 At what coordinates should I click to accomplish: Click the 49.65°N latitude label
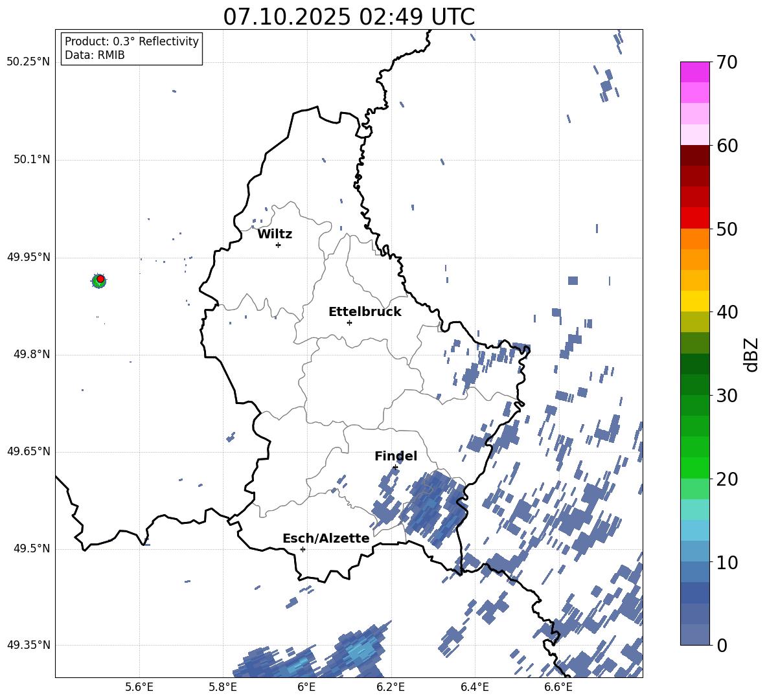pyautogui.click(x=28, y=451)
